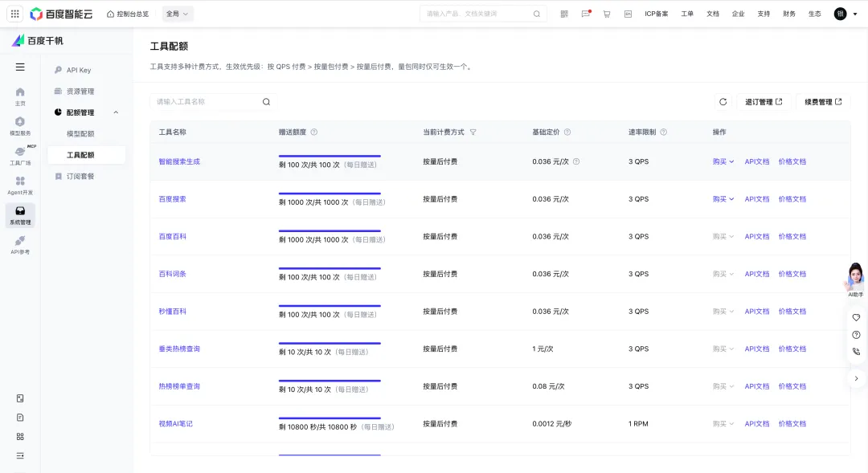Click 控制台总览 console overview link
Viewport: 868px width, 473px height.
point(127,14)
